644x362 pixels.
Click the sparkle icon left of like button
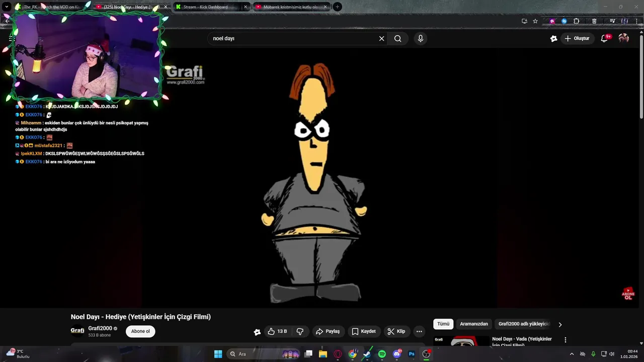click(x=257, y=332)
